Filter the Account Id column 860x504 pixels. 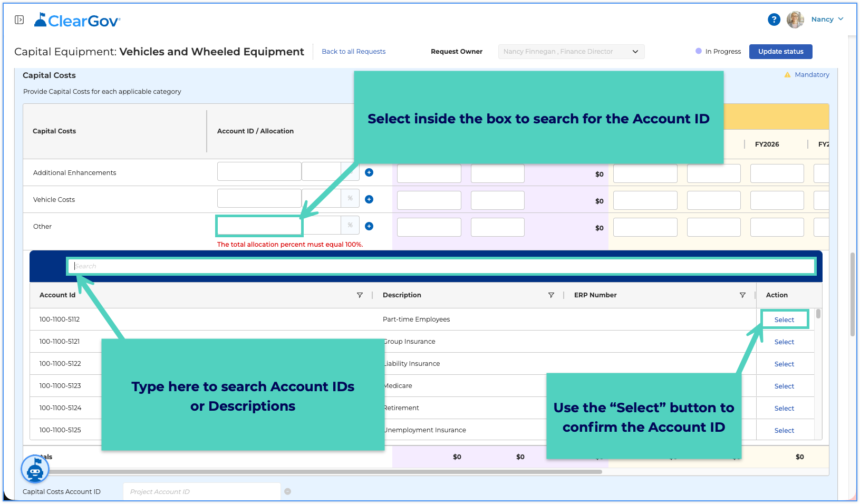360,295
